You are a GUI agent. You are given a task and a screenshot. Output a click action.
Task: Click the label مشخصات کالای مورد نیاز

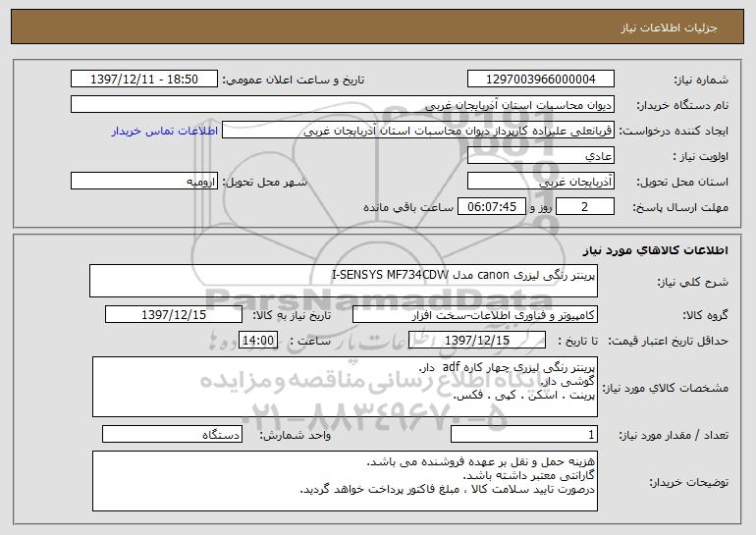(666, 388)
